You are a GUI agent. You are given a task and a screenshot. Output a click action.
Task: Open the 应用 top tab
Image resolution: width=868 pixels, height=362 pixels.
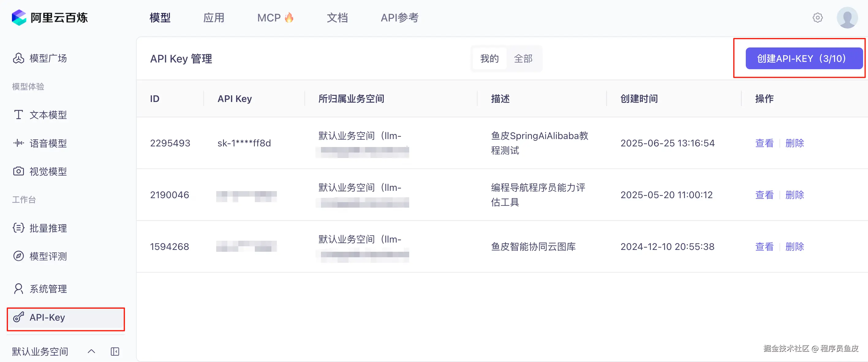coord(213,17)
